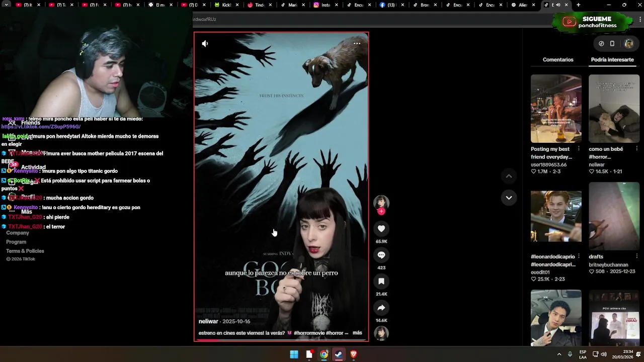Open the ESP LAA language switcher

coord(583,354)
